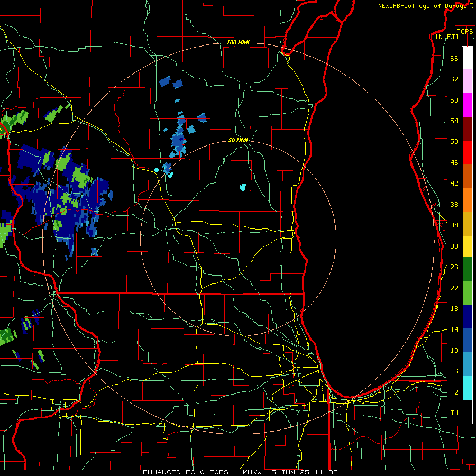Click the legend value 42
This screenshot has height=476, width=476.
pos(454,184)
